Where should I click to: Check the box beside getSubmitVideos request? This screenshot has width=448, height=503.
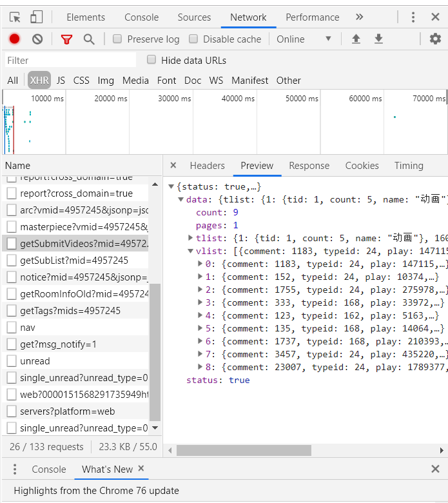coord(12,244)
